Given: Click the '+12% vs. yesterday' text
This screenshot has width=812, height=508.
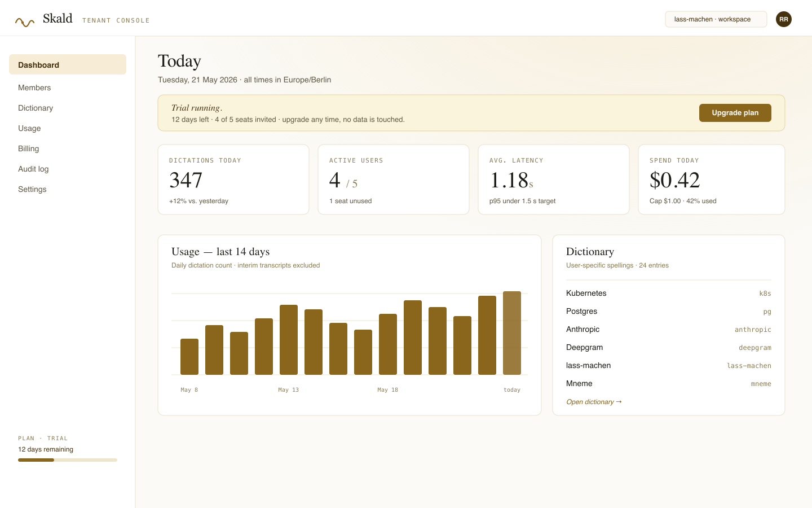Looking at the screenshot, I should (x=198, y=201).
